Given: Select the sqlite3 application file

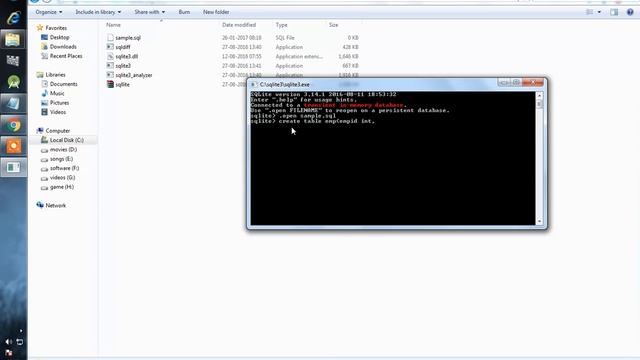Looking at the screenshot, I should pos(119,66).
